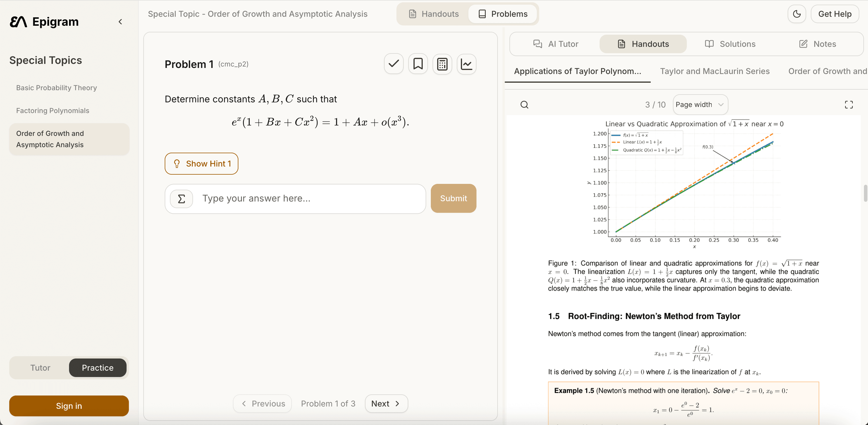Open the Page width zoom dropdown
The height and width of the screenshot is (425, 868).
tap(700, 105)
